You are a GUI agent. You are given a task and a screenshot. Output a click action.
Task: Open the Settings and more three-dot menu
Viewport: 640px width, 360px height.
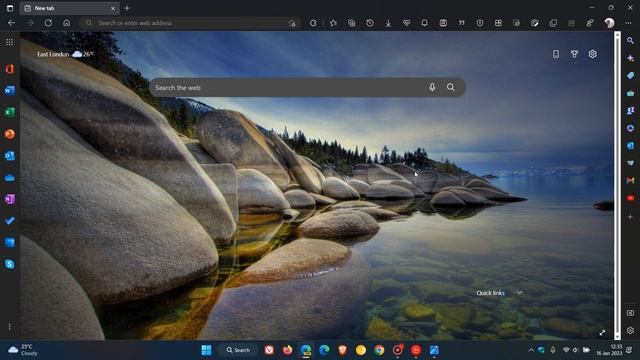tap(628, 23)
